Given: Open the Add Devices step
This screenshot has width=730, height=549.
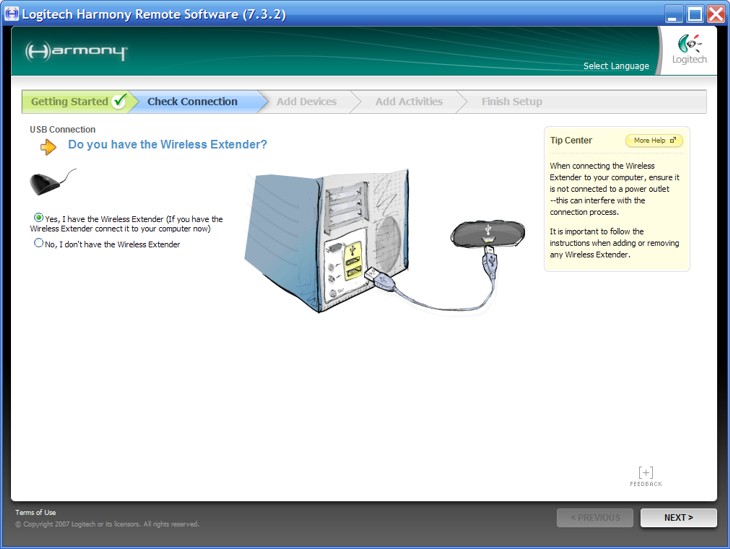Looking at the screenshot, I should click(x=306, y=102).
